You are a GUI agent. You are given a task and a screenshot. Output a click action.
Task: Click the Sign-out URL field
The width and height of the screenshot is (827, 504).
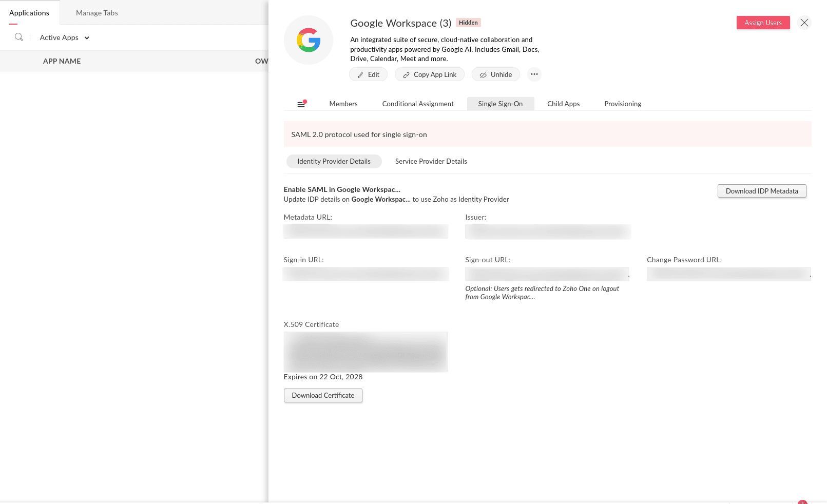point(547,274)
